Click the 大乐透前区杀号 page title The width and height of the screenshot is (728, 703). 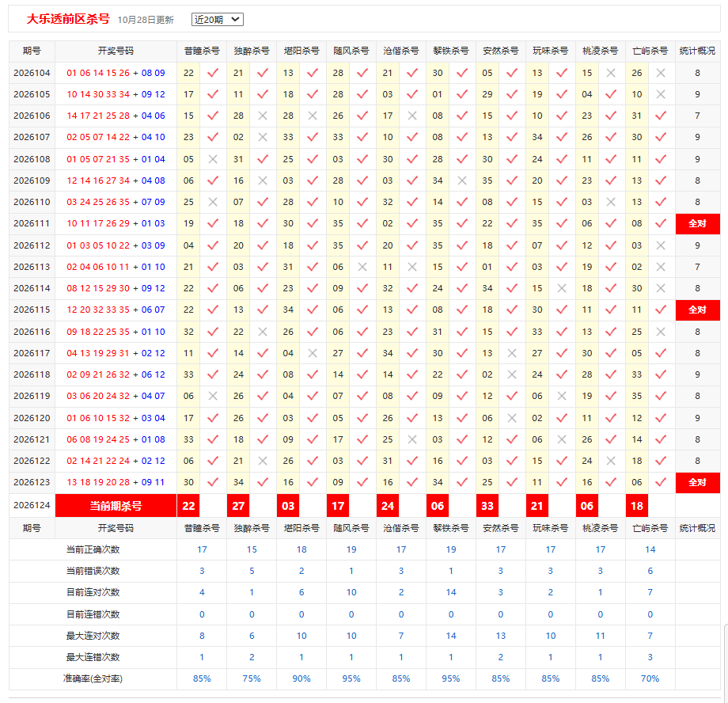[68, 19]
